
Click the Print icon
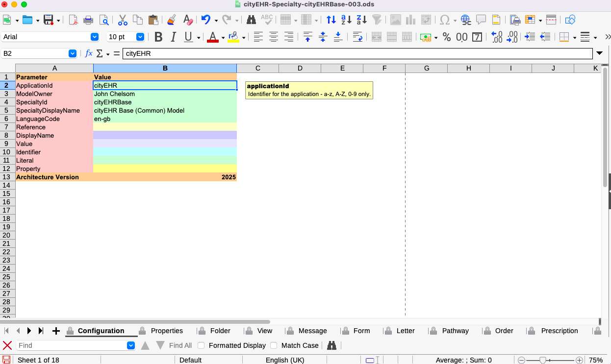click(88, 20)
